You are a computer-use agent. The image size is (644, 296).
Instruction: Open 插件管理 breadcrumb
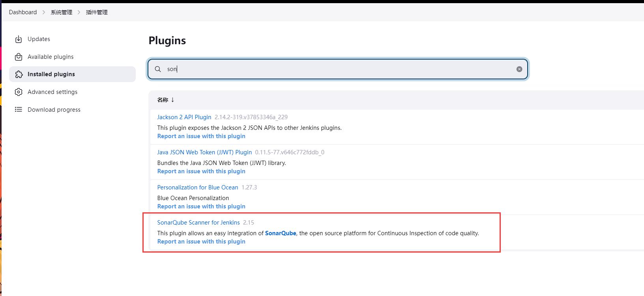(x=97, y=12)
